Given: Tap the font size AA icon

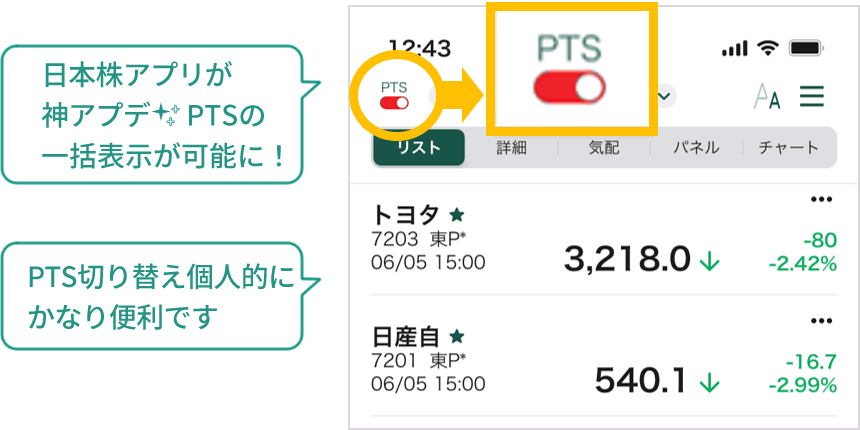Looking at the screenshot, I should coord(767,98).
